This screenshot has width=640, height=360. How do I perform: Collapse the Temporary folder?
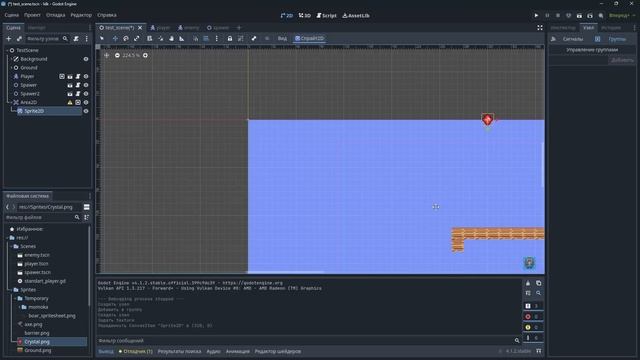(x=15, y=298)
